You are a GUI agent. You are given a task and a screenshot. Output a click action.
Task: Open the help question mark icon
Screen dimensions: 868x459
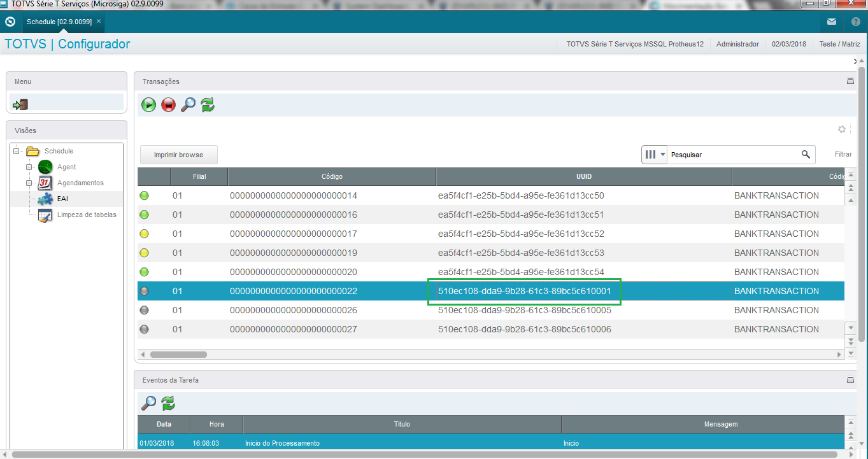tap(856, 22)
